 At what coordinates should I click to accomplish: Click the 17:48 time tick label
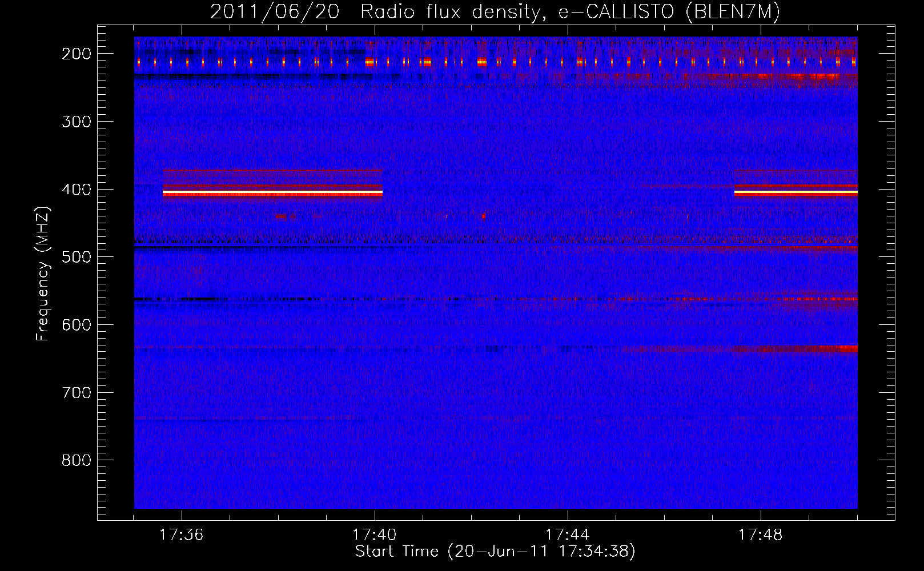760,535
